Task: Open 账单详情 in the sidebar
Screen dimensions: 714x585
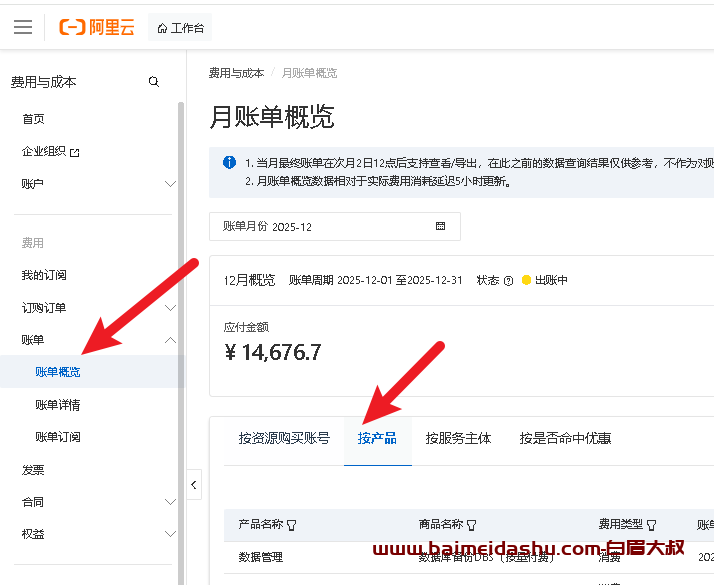Action: point(58,405)
